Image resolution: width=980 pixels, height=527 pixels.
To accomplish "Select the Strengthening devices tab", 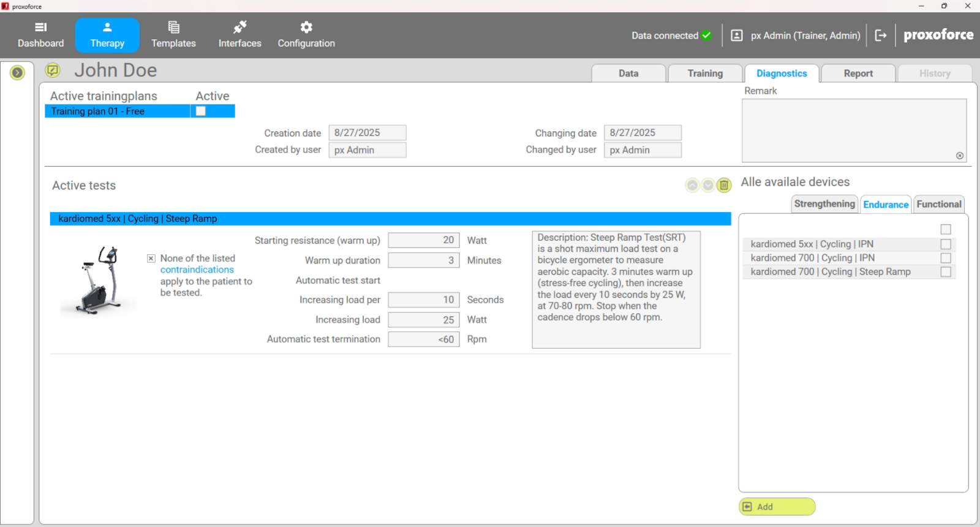I will [x=824, y=204].
